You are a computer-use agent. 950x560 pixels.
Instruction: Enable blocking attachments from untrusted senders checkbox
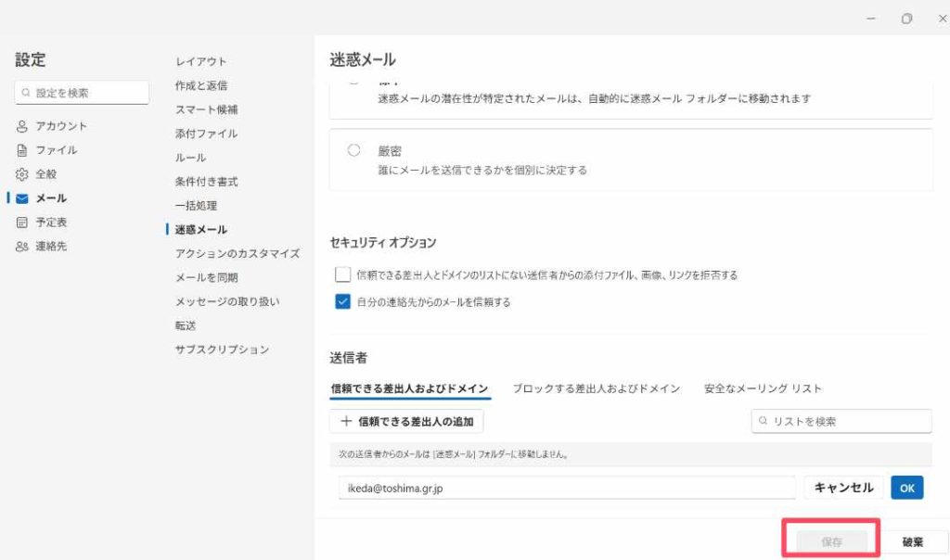[343, 275]
